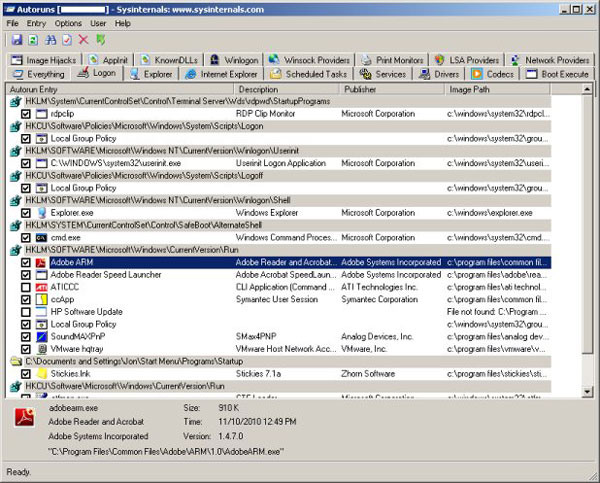The image size is (600, 483).
Task: Click the ccApp entry icon
Action: pyautogui.click(x=41, y=299)
